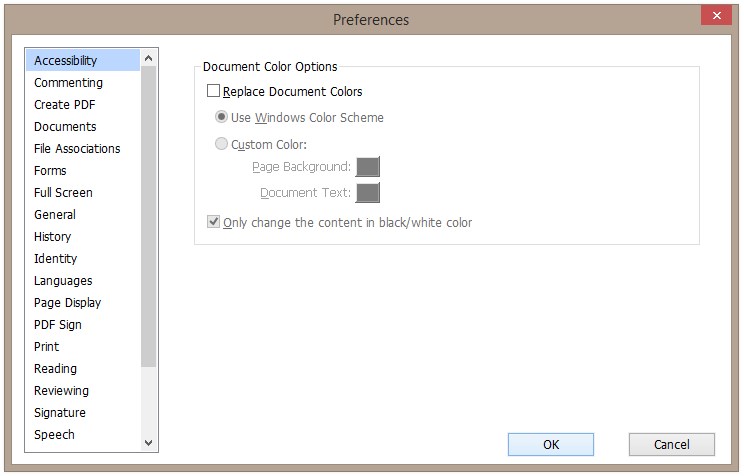Click the category list scroll up arrow
The width and height of the screenshot is (744, 476).
click(149, 58)
